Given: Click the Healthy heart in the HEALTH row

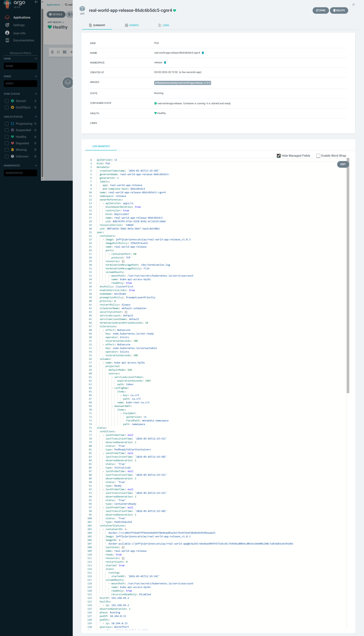Looking at the screenshot, I should point(156,113).
